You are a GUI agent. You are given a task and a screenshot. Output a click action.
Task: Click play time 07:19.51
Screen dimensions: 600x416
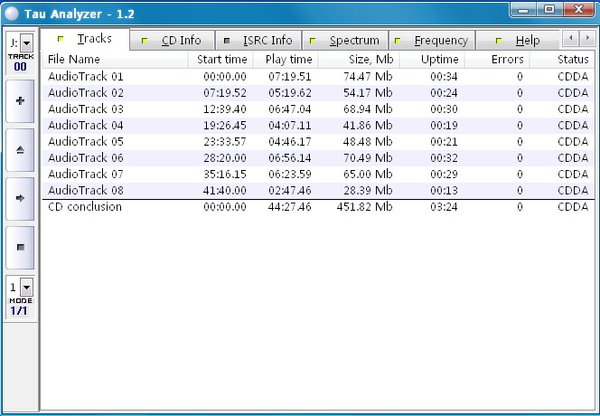point(290,77)
